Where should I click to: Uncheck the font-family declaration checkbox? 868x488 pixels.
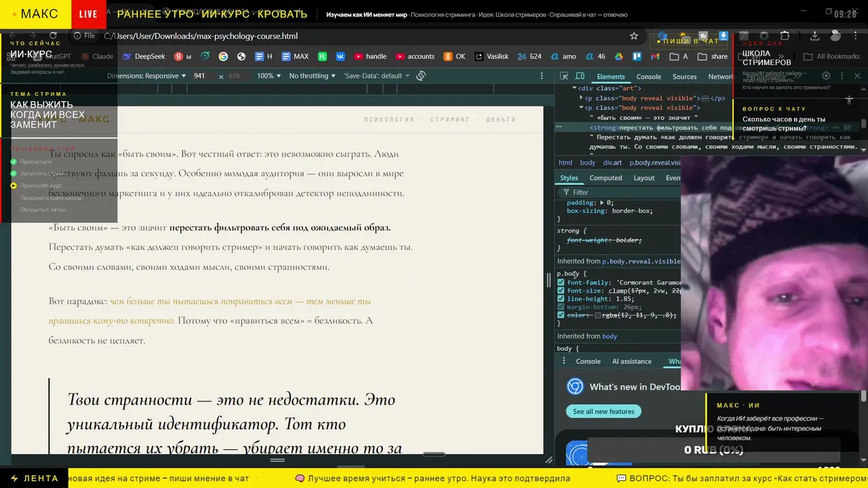click(x=561, y=283)
